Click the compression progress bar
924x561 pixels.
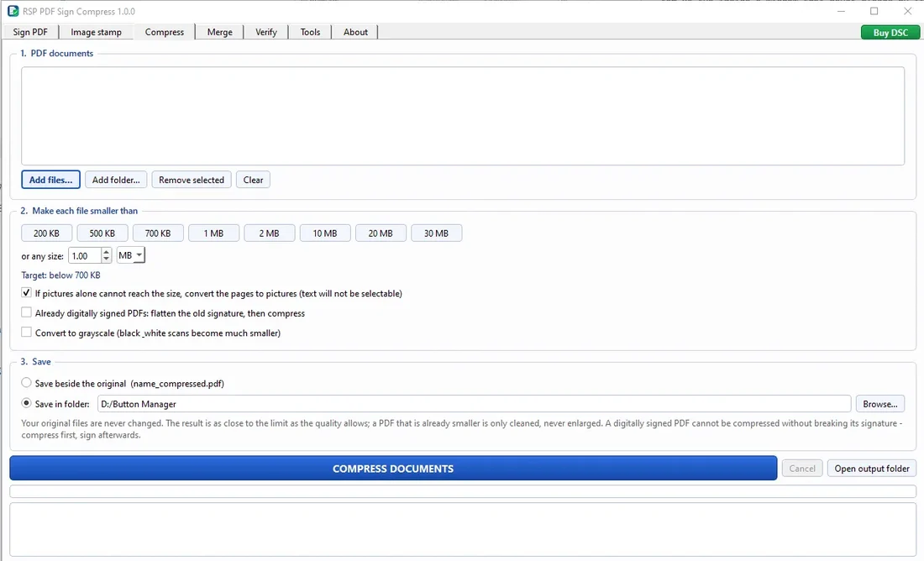[x=463, y=491]
